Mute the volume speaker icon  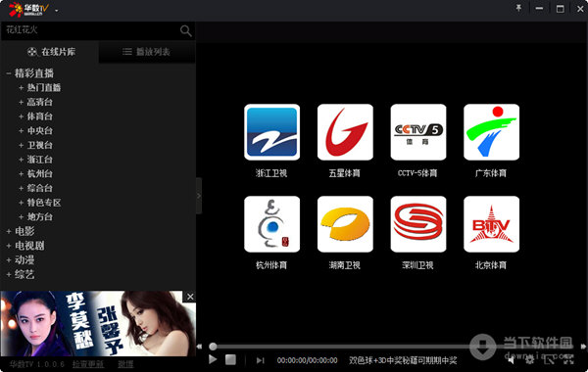tap(512, 360)
